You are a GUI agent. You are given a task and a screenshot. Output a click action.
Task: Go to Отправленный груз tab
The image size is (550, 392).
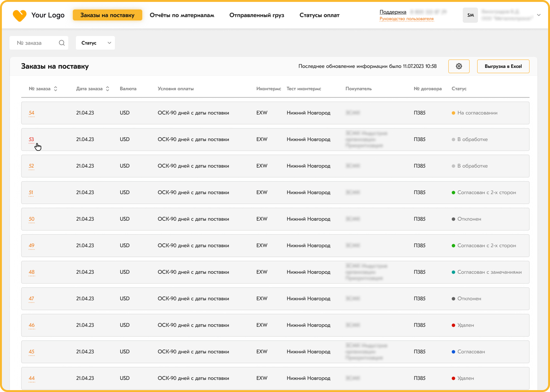pyautogui.click(x=257, y=15)
